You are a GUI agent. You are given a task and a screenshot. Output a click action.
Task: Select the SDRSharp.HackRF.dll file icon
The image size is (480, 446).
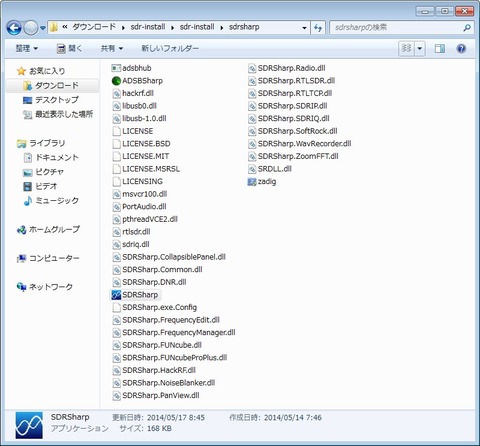point(116,371)
